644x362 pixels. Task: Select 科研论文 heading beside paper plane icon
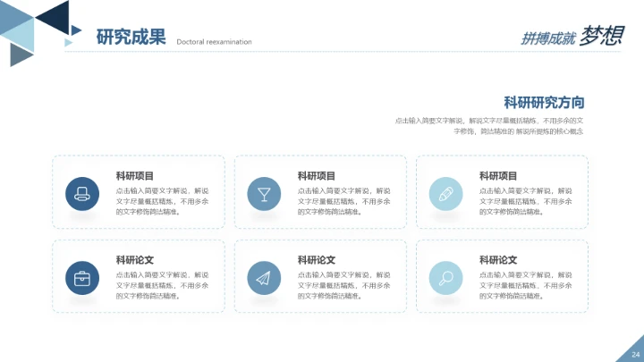tap(317, 260)
